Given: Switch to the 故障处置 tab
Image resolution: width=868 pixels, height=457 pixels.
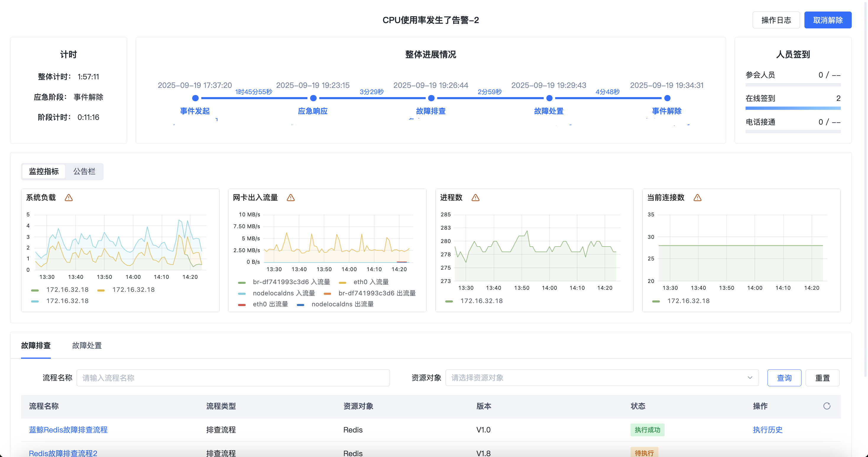Looking at the screenshot, I should [87, 345].
